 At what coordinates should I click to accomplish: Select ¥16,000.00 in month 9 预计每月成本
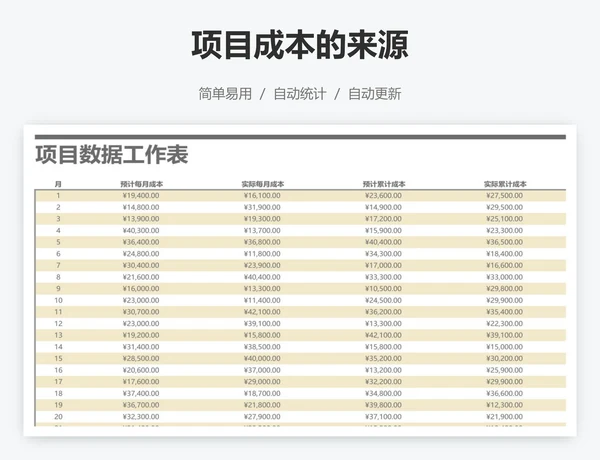pos(141,289)
